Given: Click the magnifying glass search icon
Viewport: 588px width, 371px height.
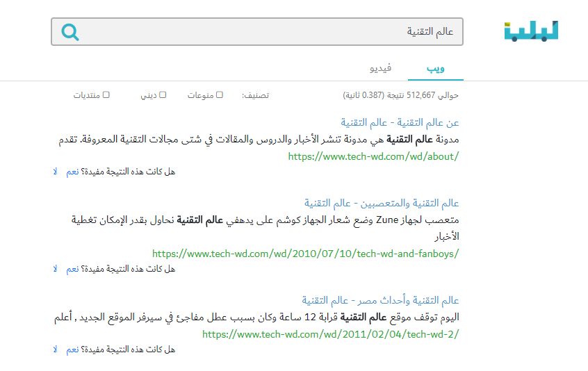Looking at the screenshot, I should 70,32.
